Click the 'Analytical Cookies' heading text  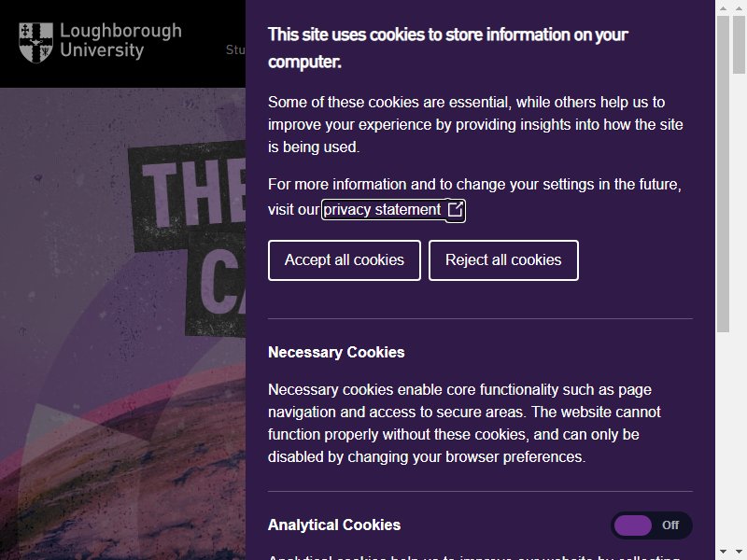coord(334,525)
